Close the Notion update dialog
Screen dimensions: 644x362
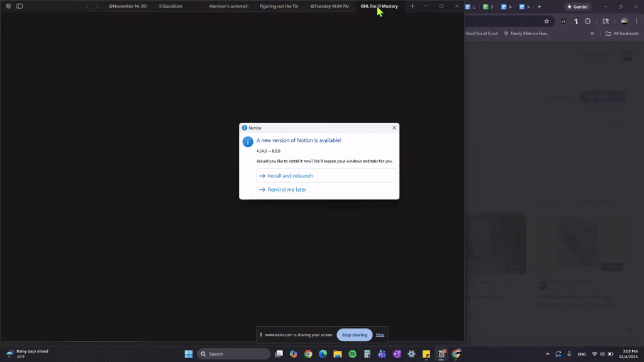pos(394,128)
